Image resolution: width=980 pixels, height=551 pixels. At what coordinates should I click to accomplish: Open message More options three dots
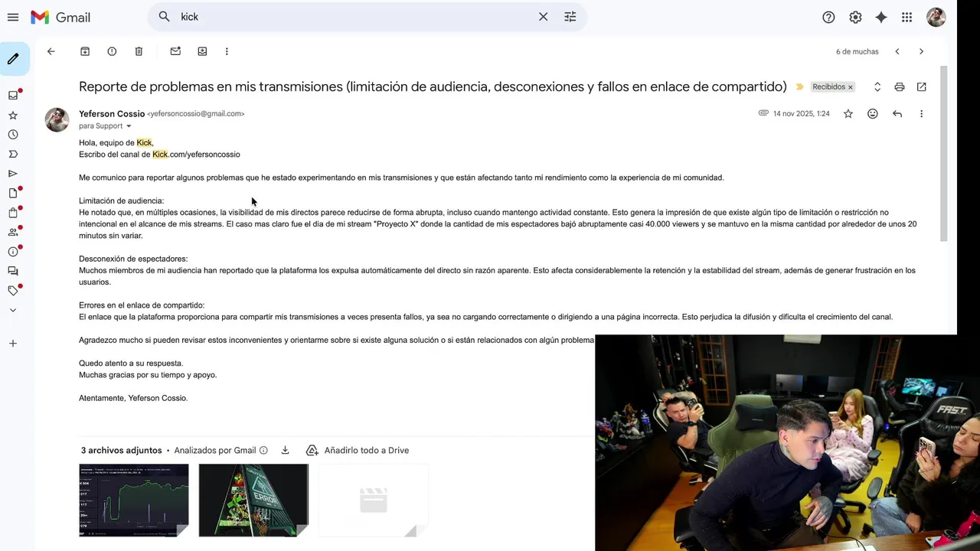(921, 114)
